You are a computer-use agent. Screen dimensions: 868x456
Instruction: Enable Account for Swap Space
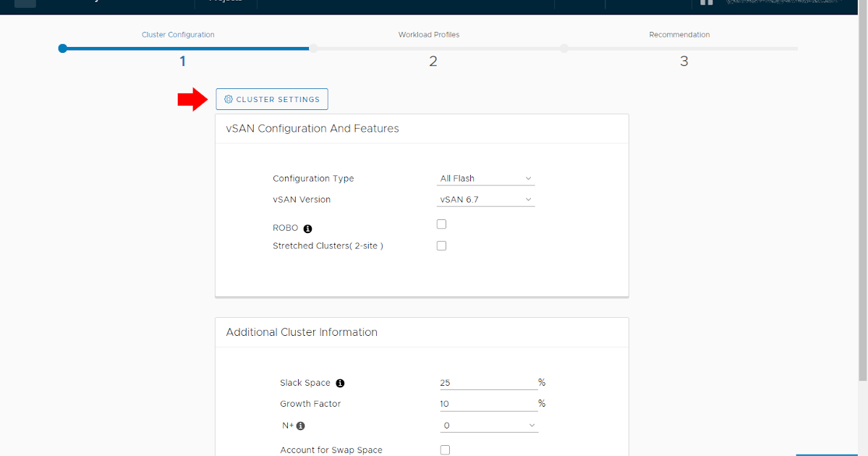click(x=445, y=449)
